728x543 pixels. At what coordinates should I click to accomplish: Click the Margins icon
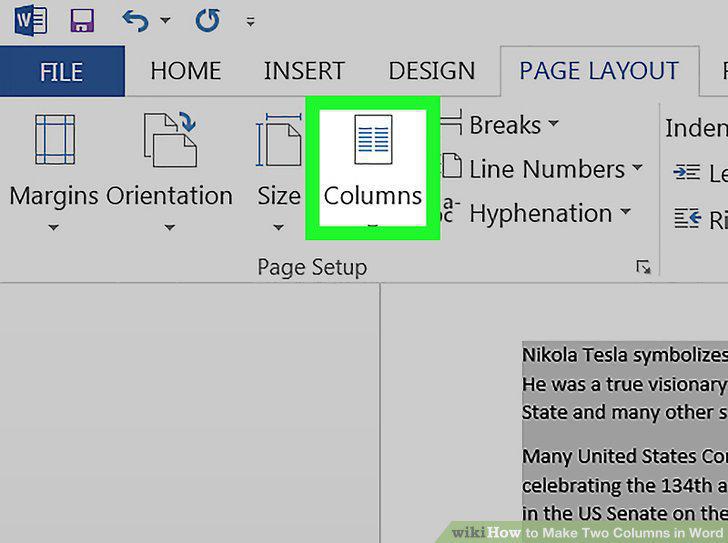[55, 139]
